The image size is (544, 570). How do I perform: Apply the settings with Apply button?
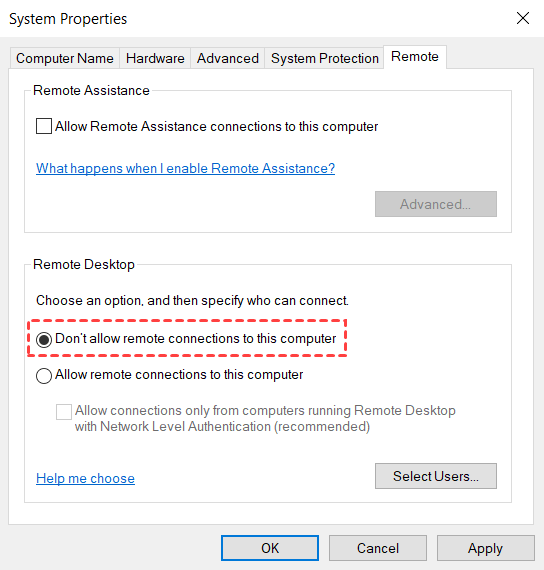pos(485,548)
